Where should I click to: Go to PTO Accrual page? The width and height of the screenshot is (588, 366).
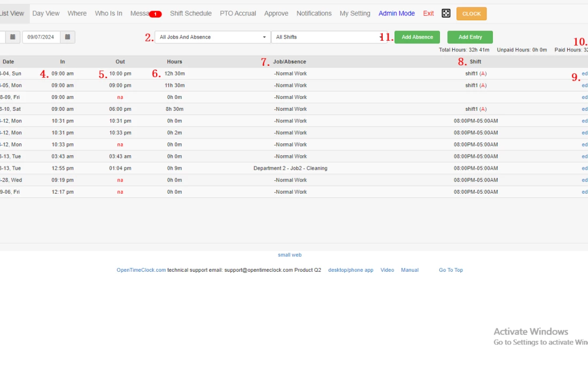(238, 13)
